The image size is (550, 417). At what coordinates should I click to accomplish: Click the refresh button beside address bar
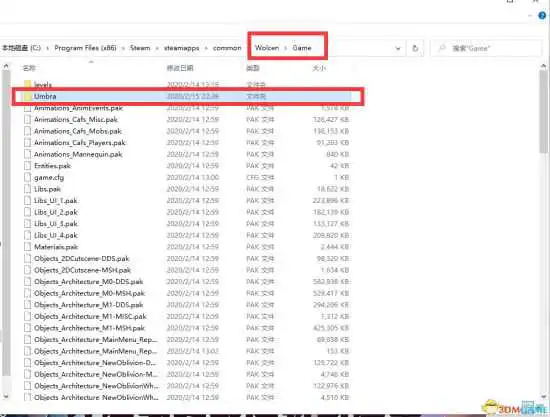pyautogui.click(x=415, y=48)
